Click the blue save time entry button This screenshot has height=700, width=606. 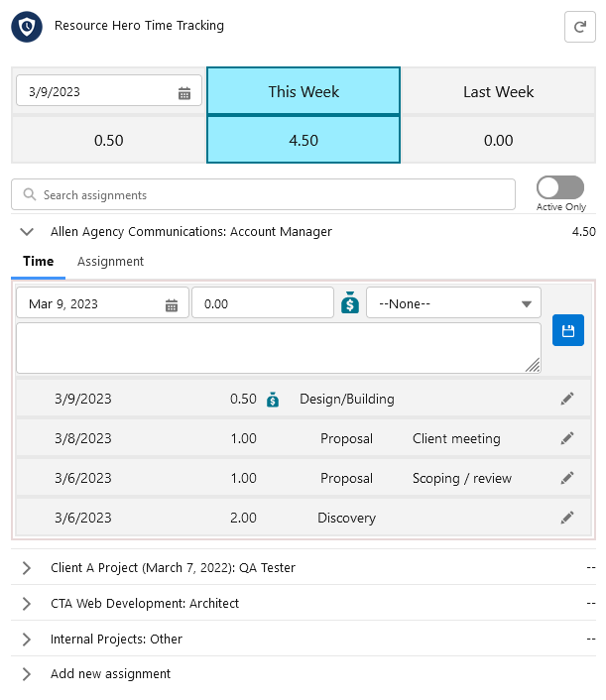click(x=567, y=330)
